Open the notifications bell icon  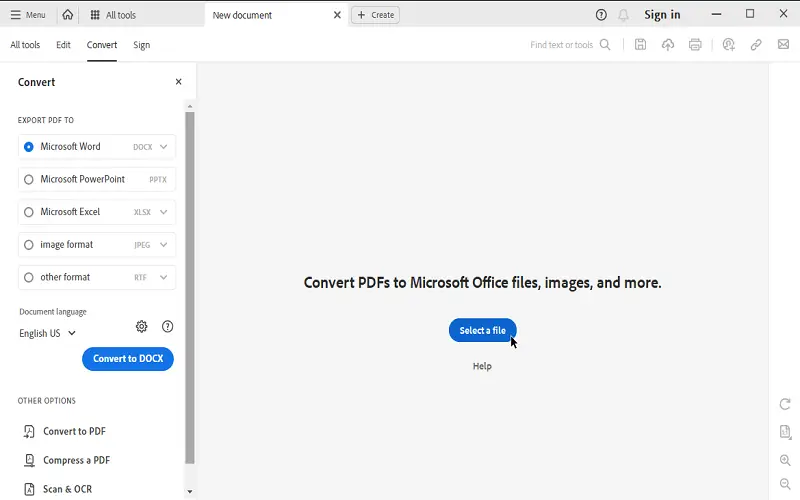click(623, 15)
